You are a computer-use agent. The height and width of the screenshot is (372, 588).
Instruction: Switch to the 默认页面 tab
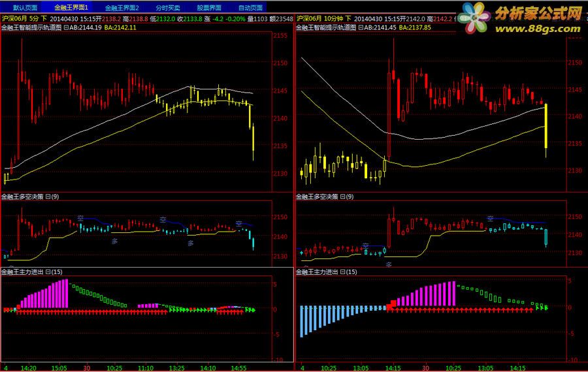pos(25,7)
